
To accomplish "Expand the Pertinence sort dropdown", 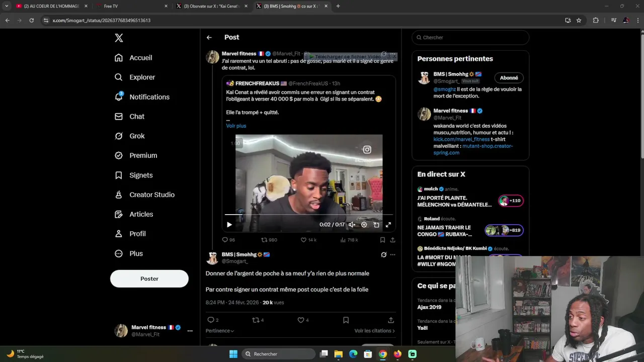I will coord(220,331).
